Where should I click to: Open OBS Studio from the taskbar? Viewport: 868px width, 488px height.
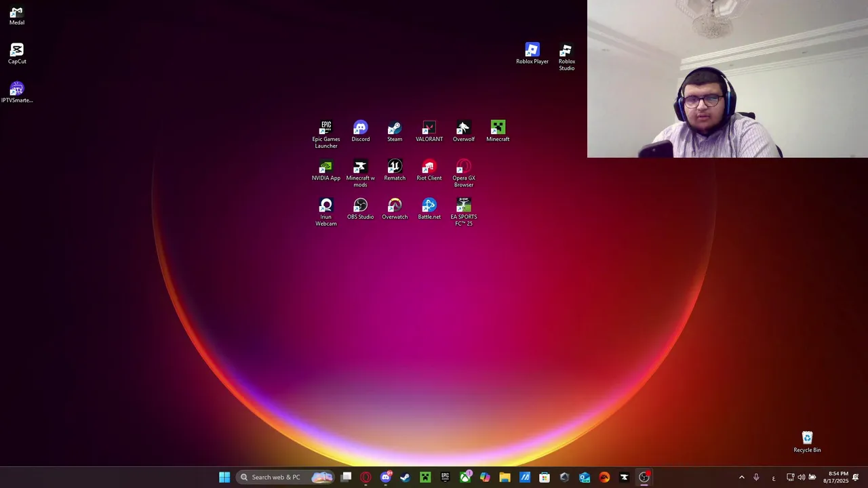tap(644, 477)
